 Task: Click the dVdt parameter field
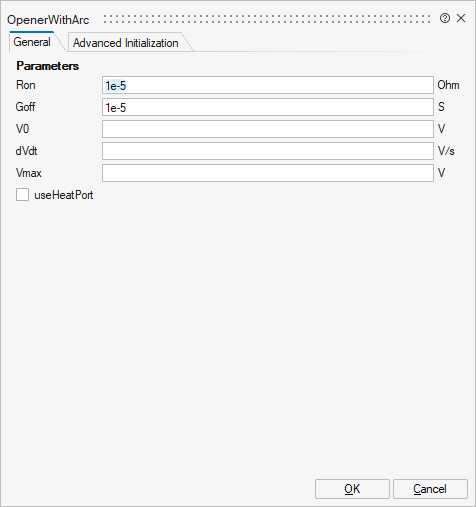[x=268, y=151]
